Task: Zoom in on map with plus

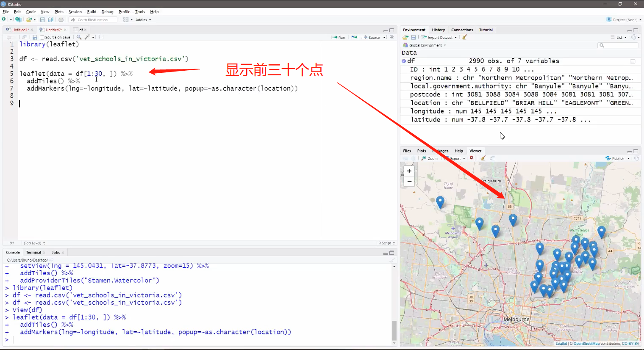Action: [409, 171]
